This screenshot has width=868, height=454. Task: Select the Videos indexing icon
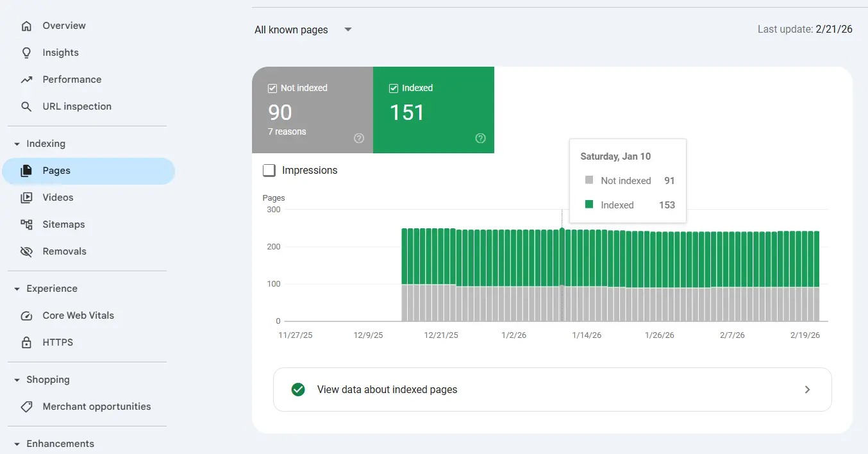[26, 197]
